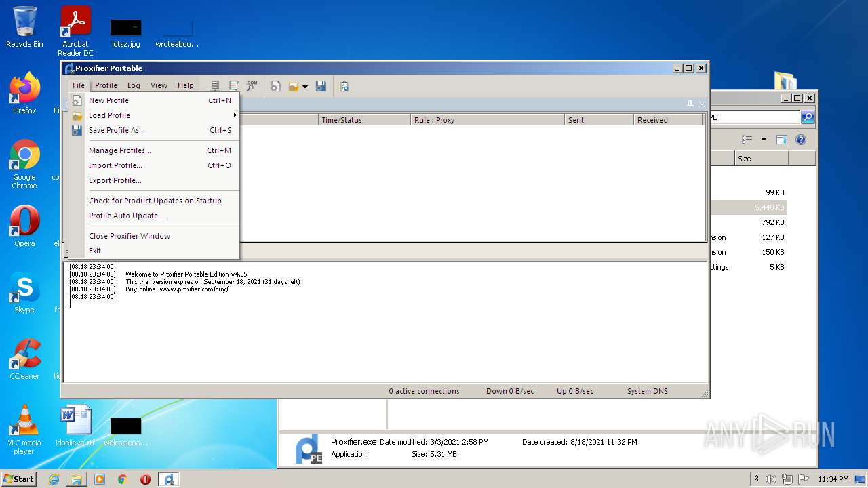Image resolution: width=868 pixels, height=488 pixels.
Task: Open Manage Profiles... from File menu
Action: pos(154,150)
